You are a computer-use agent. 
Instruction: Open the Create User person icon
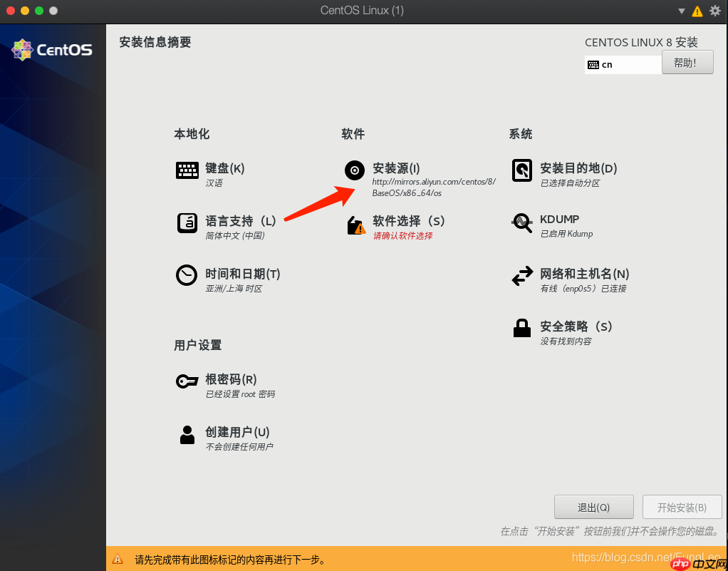coord(187,435)
